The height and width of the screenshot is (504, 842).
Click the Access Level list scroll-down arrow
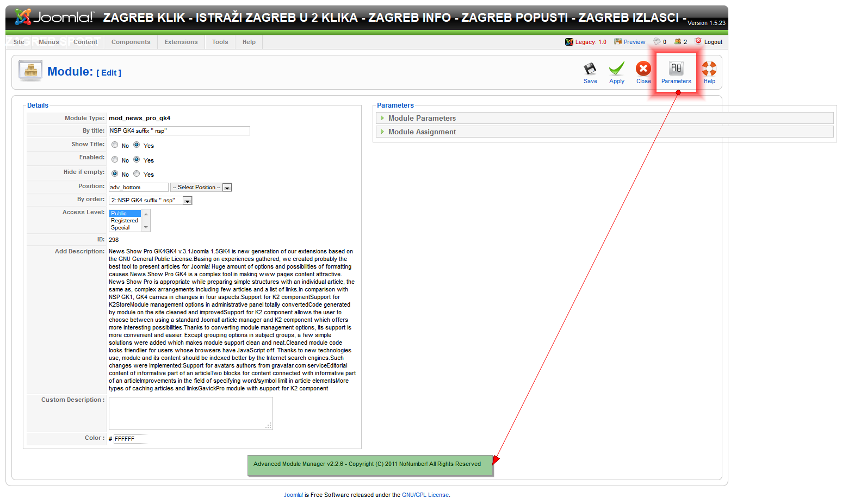146,227
